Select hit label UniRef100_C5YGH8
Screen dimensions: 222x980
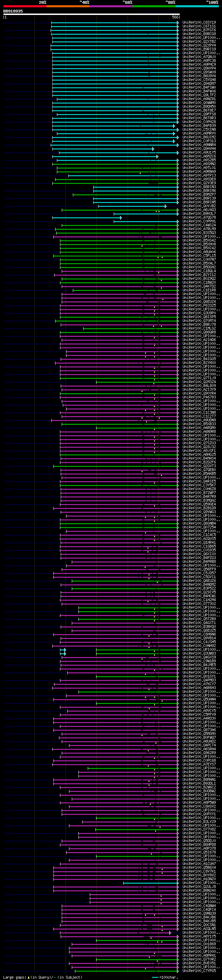[199, 80]
